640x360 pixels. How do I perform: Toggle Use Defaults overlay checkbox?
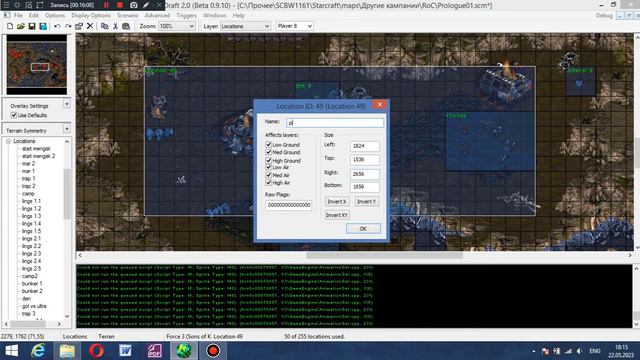coord(14,115)
